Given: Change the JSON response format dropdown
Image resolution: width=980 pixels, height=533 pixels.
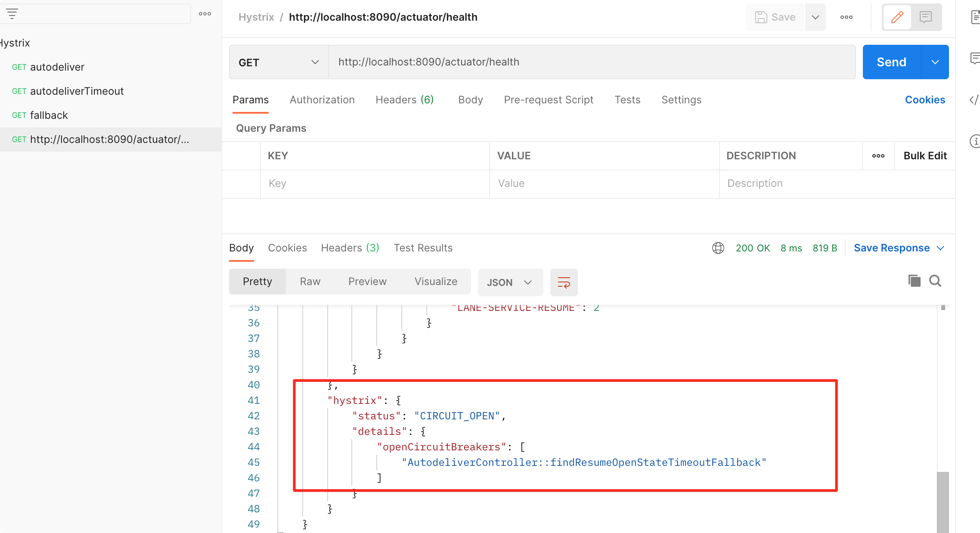Looking at the screenshot, I should 510,282.
